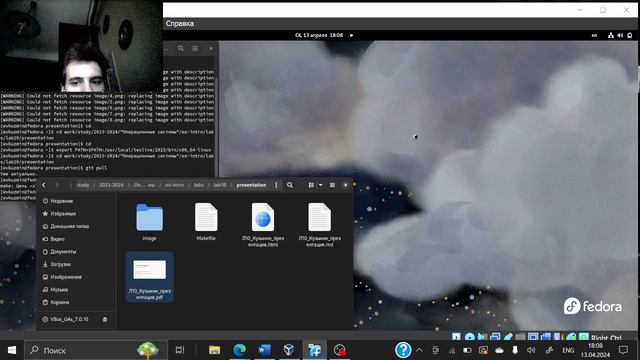
Task: Switch ENG input language on taskbar
Action: (568, 350)
